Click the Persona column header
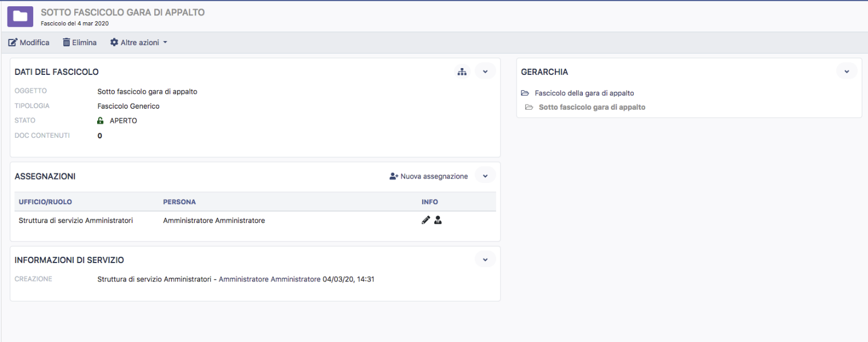 pos(179,202)
